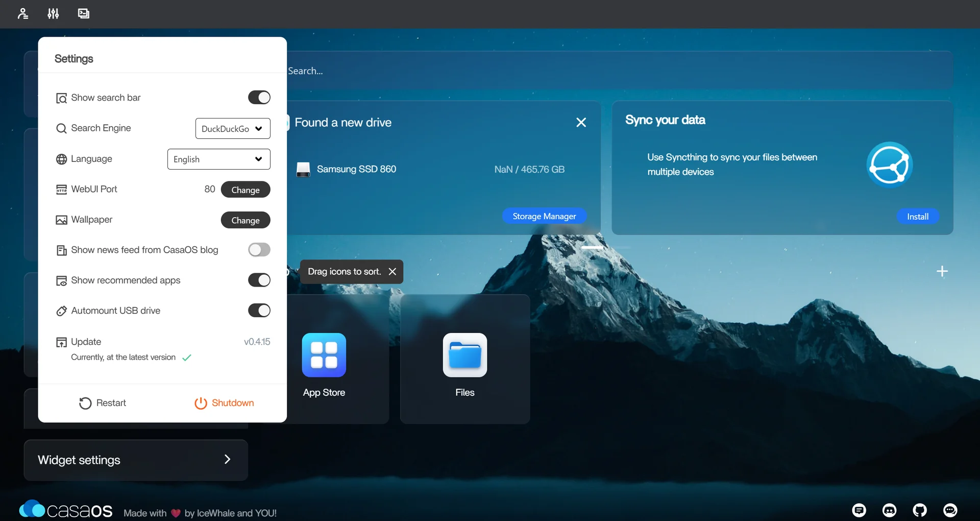Click the Language globe icon
Screen dimensions: 980x521
[61, 159]
